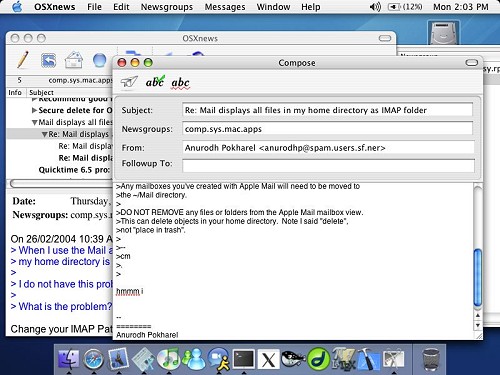Click the pencil compose icon in OSXnews toolbar

click(x=22, y=60)
